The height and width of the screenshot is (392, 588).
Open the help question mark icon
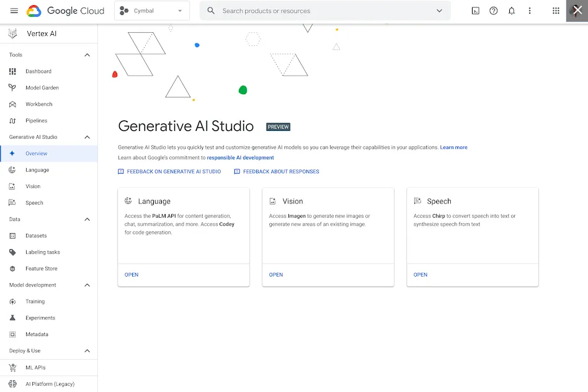click(494, 11)
